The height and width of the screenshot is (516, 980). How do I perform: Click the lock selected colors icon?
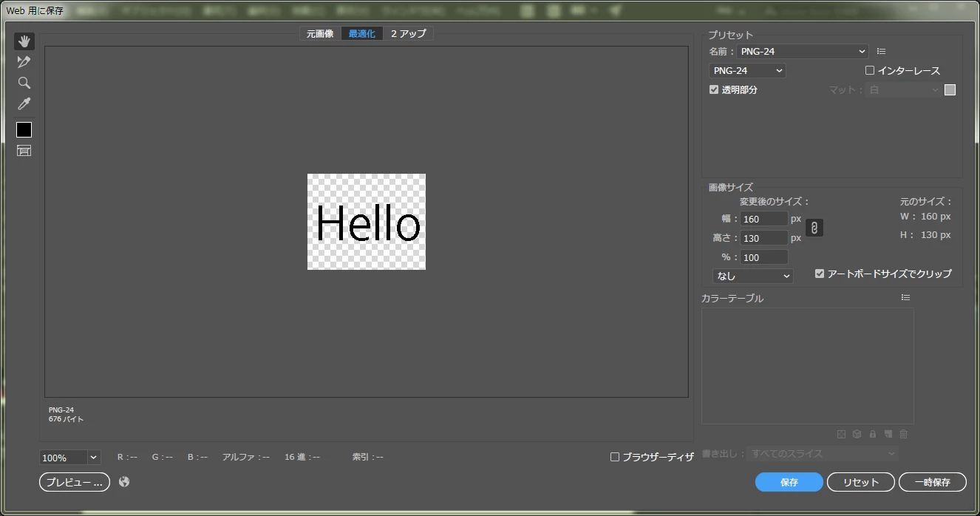(x=873, y=434)
